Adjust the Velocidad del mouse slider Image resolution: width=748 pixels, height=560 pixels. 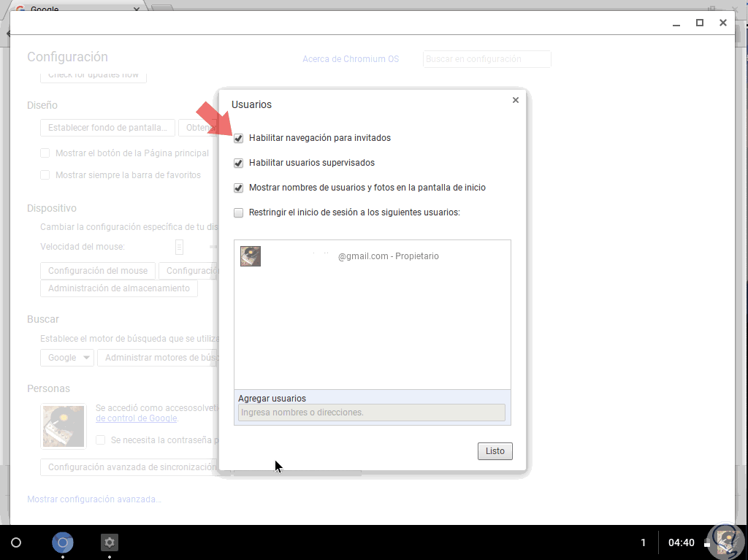click(180, 247)
